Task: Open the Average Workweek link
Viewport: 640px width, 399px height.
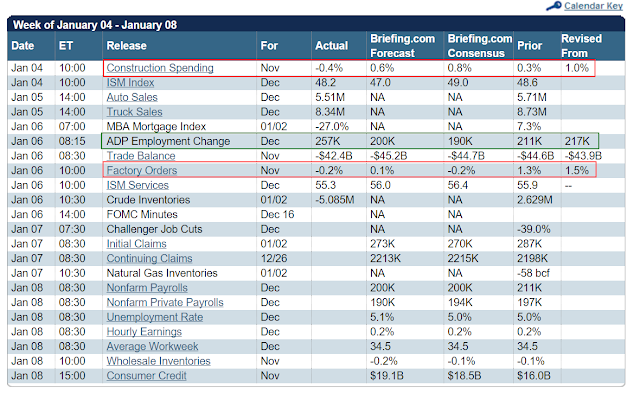Action: point(152,347)
